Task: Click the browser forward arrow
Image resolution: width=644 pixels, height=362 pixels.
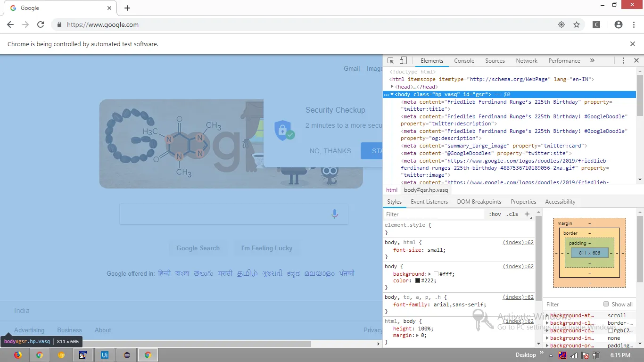Action: tap(25, 25)
